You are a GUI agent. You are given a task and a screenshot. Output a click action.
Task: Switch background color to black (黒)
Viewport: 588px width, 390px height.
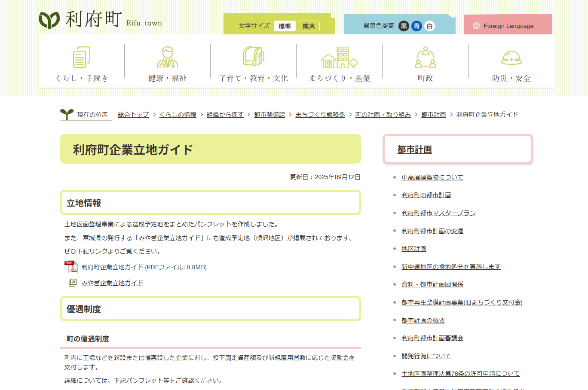pos(404,26)
